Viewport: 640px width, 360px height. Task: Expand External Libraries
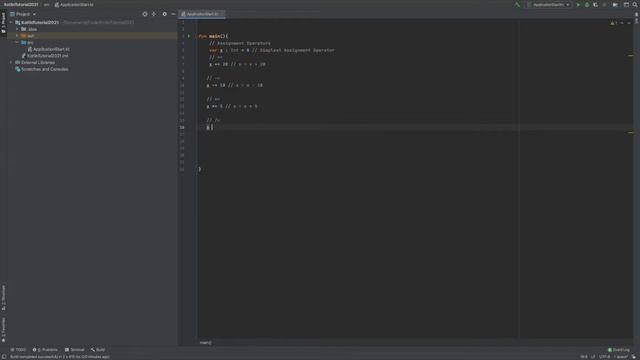[11, 62]
